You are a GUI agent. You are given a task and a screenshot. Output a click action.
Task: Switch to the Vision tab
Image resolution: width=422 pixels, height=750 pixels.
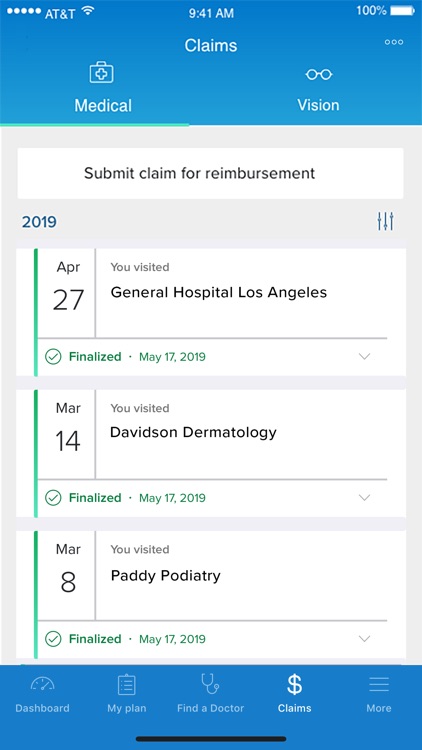tap(318, 105)
